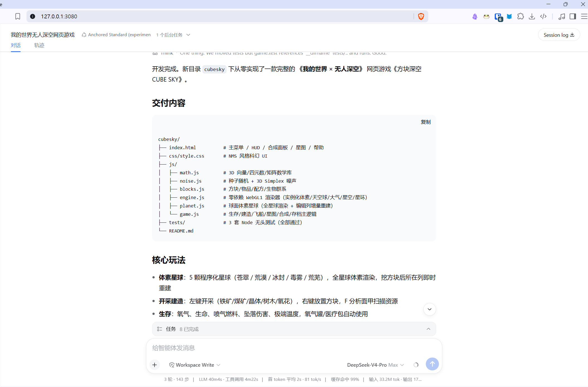Click the task list icon beside 任务

160,329
